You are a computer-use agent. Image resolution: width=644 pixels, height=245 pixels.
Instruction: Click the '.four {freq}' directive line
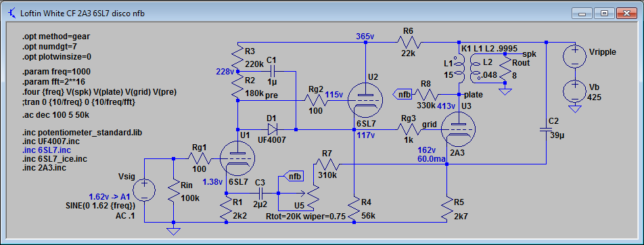(99, 93)
